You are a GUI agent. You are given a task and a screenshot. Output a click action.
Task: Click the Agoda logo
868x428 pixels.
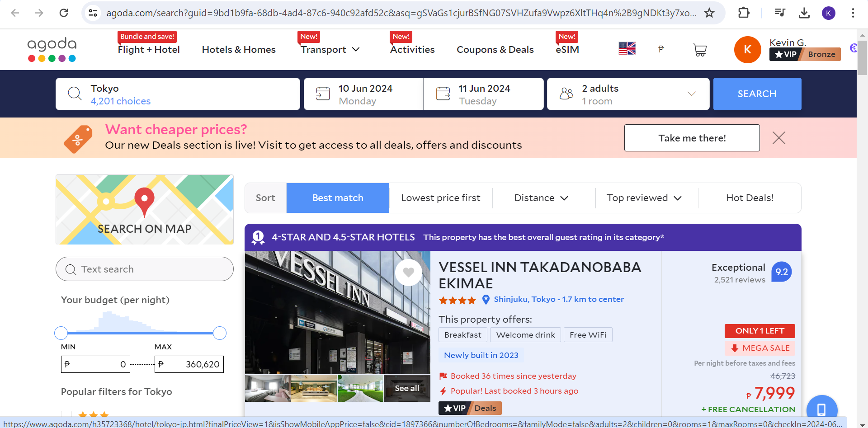click(x=52, y=49)
